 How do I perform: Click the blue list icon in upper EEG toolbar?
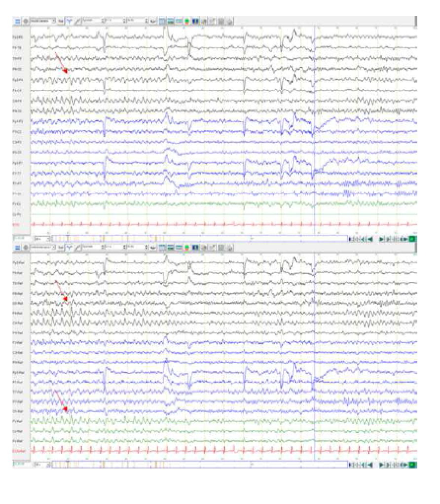pos(17,21)
